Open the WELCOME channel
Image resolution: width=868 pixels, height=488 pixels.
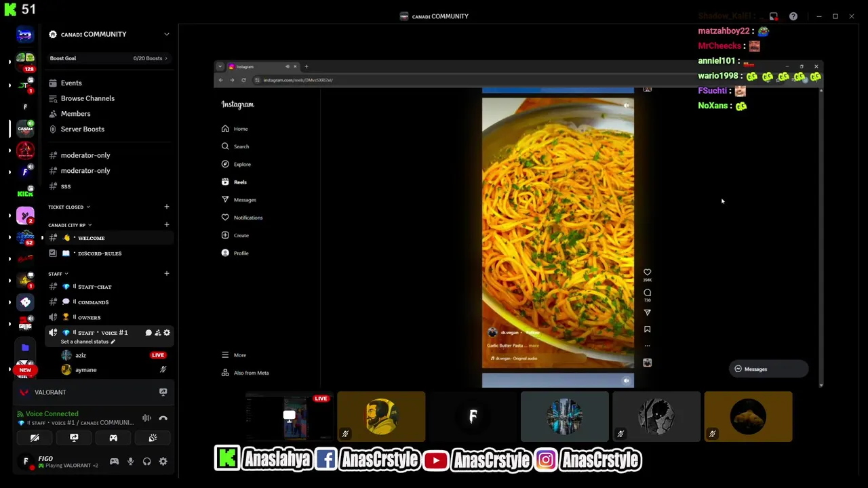(91, 238)
